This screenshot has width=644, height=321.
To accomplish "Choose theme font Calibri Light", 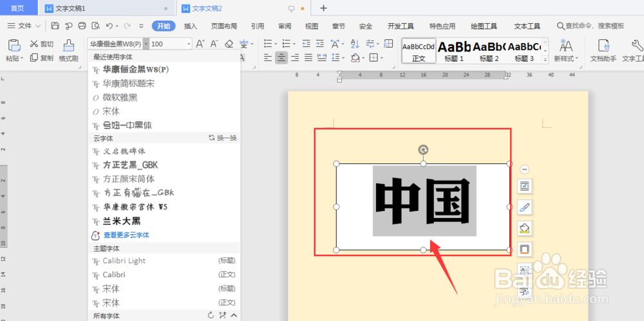I will click(x=164, y=261).
